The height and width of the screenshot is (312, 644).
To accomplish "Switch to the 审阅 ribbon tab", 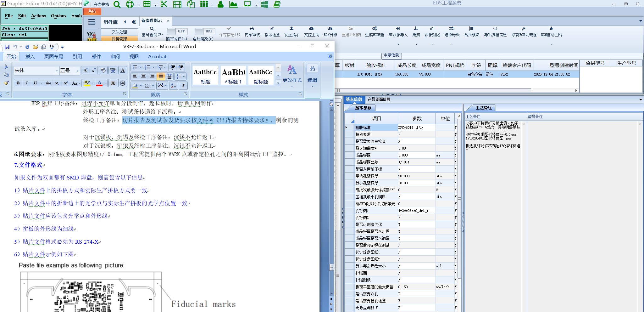I will click(115, 57).
